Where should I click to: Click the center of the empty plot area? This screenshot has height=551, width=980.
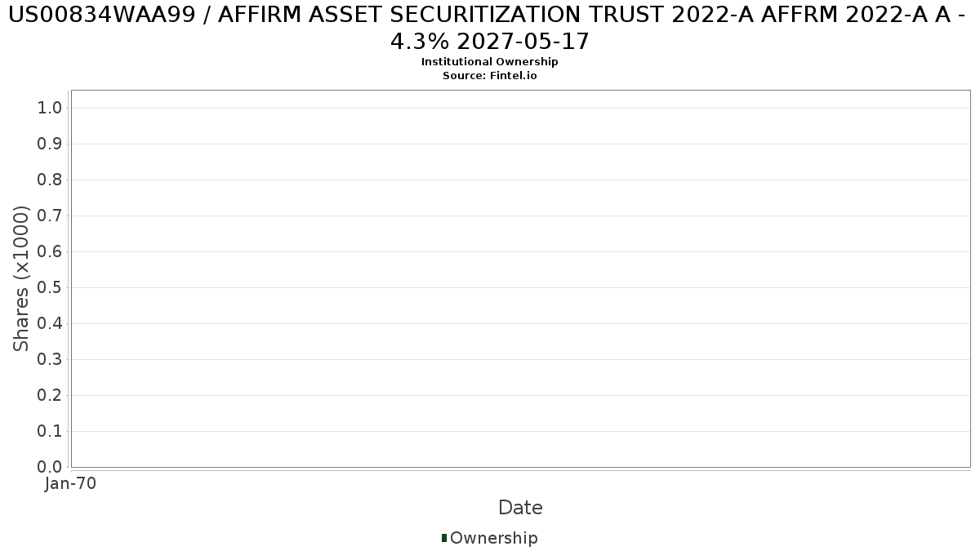point(520,279)
